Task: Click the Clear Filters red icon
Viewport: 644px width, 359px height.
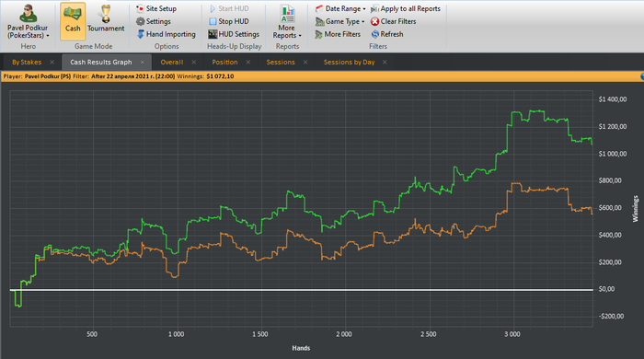Action: [x=374, y=21]
